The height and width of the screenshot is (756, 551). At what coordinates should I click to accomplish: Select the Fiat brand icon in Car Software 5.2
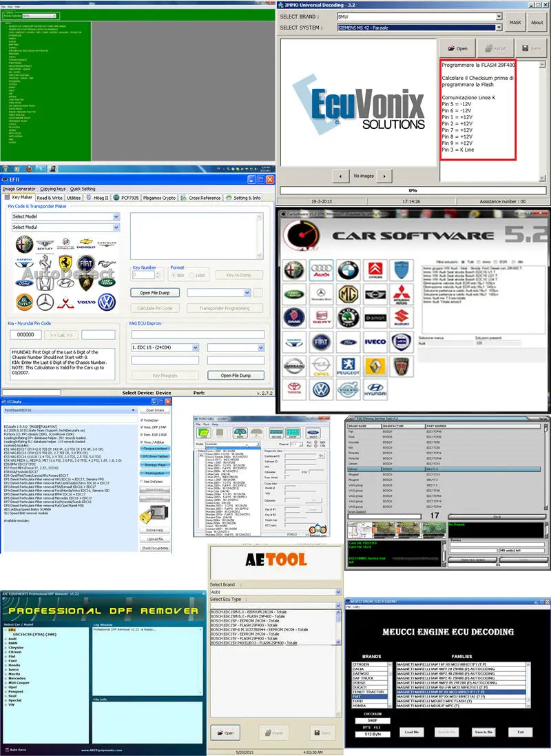click(x=320, y=342)
